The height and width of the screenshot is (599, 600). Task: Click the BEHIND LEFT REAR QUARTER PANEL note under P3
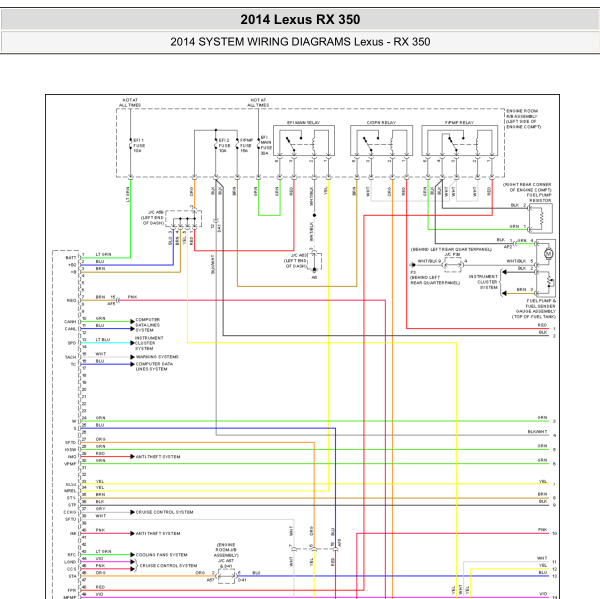[435, 280]
